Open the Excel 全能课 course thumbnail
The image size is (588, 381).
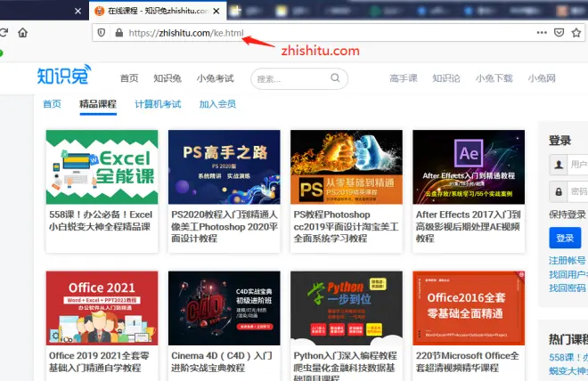pos(102,167)
